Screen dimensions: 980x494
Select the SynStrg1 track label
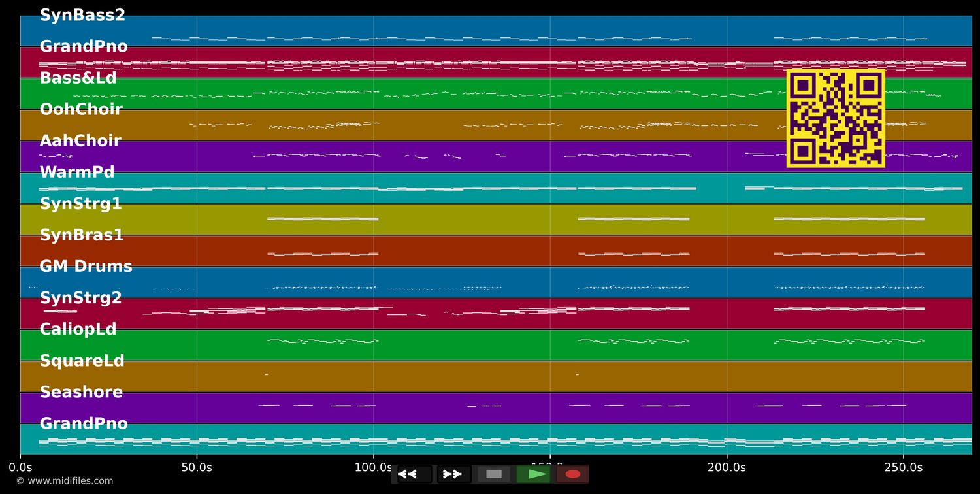click(80, 203)
